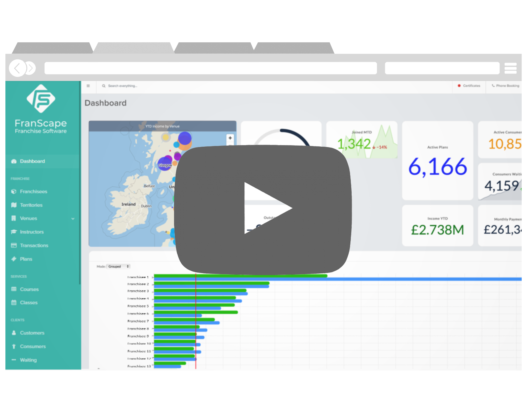The width and height of the screenshot is (525, 420).
Task: Click the Instructors graduation cap icon
Action: click(14, 232)
